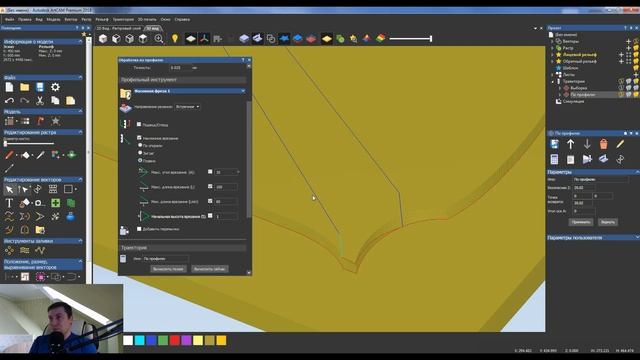This screenshot has width=640, height=360.
Task: Select the Плавно radio option
Action: tap(140, 160)
